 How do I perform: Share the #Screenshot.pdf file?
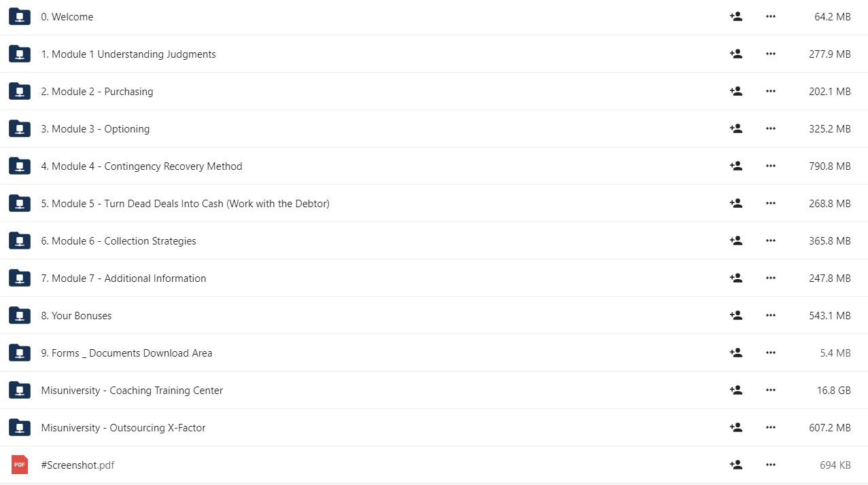(735, 465)
